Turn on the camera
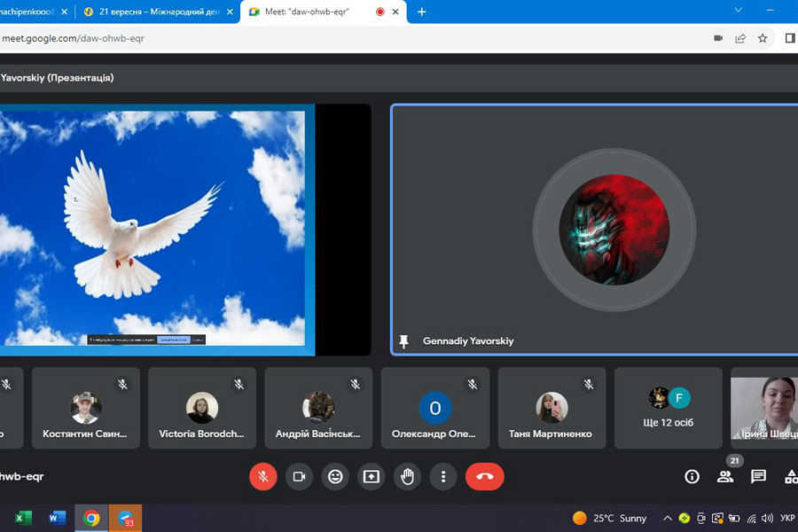The width and height of the screenshot is (798, 532). point(300,476)
